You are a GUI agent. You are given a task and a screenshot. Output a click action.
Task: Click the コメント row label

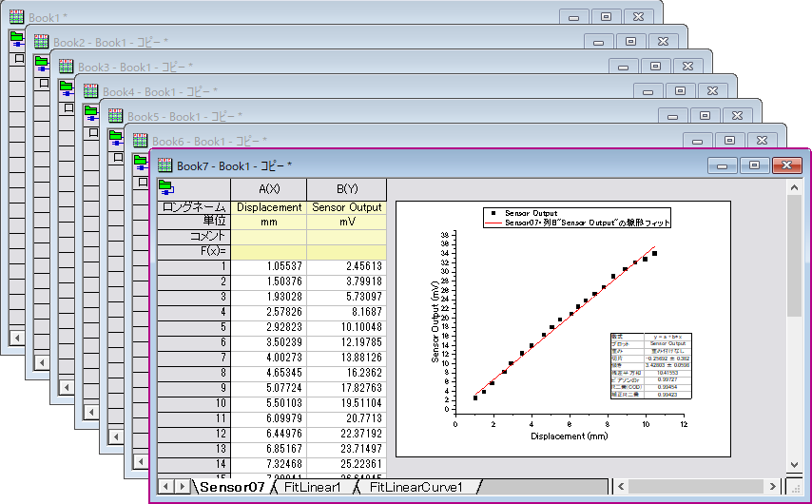(x=194, y=237)
